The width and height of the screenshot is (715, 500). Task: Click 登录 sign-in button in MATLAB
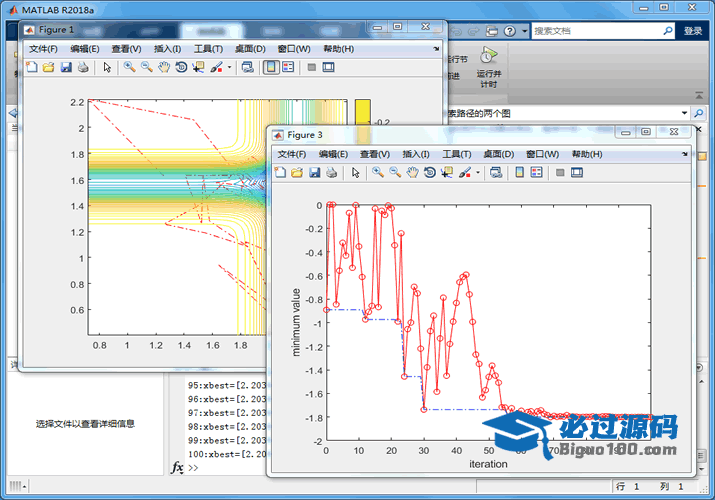[x=693, y=31]
